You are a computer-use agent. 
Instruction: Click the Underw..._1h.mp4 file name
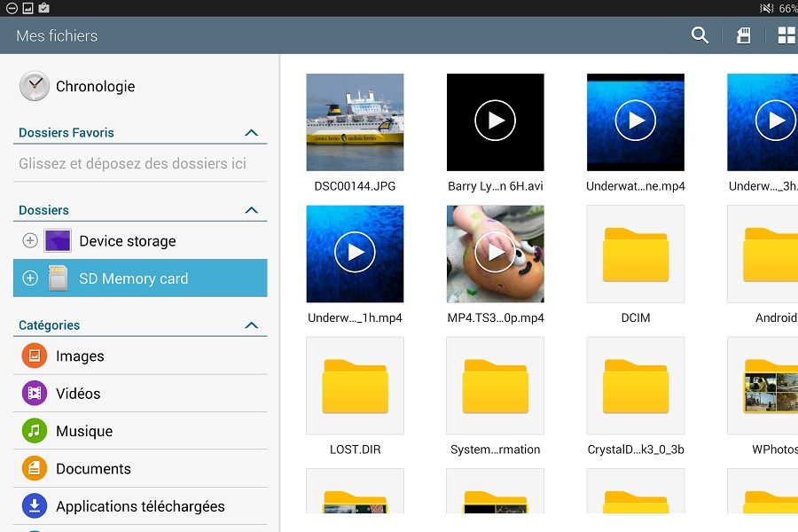pos(356,318)
